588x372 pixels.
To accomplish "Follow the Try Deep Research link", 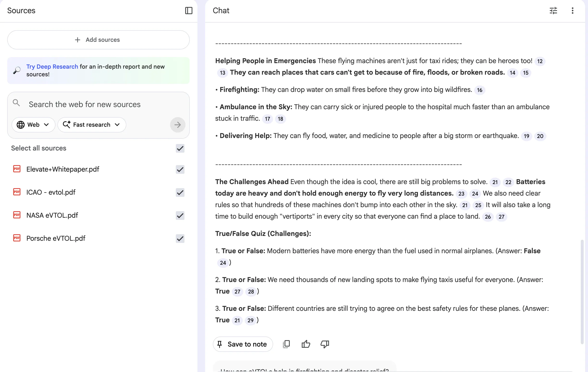I will click(52, 66).
